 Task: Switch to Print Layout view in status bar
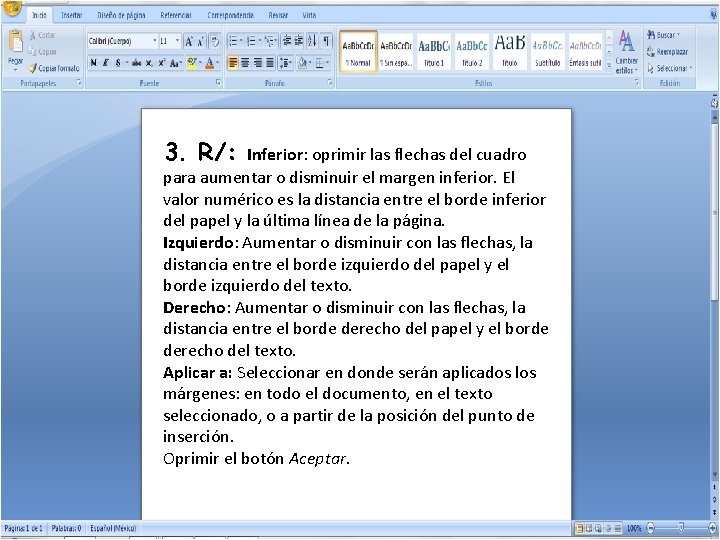579,529
